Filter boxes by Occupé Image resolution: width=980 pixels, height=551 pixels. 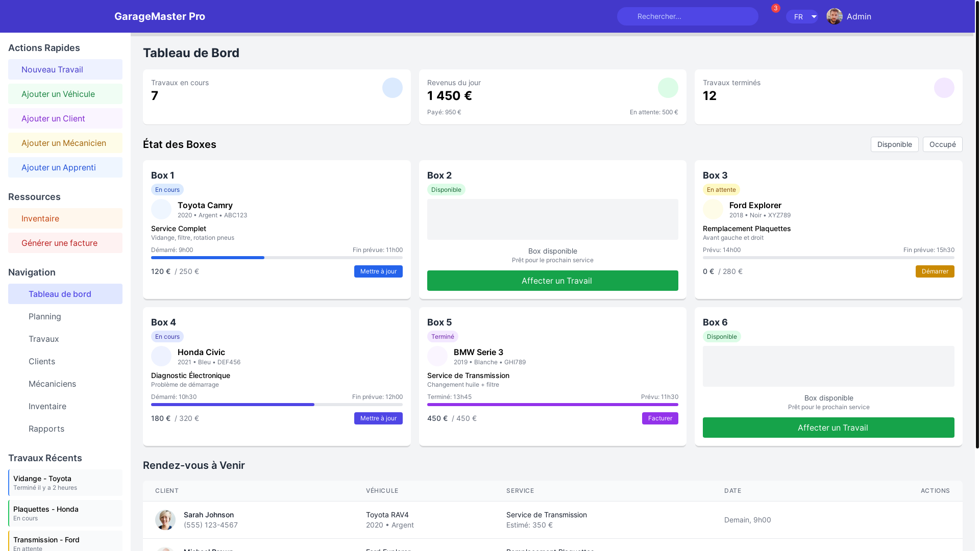[942, 144]
